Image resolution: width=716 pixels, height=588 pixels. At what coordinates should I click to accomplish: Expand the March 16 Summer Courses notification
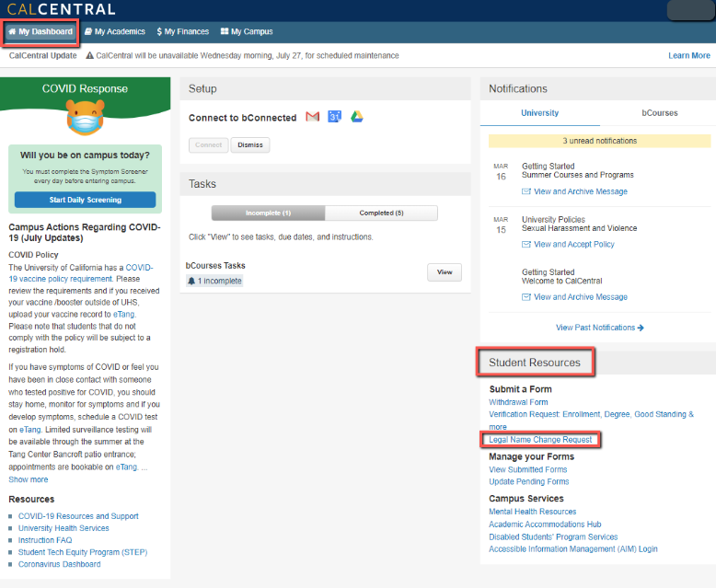577,171
